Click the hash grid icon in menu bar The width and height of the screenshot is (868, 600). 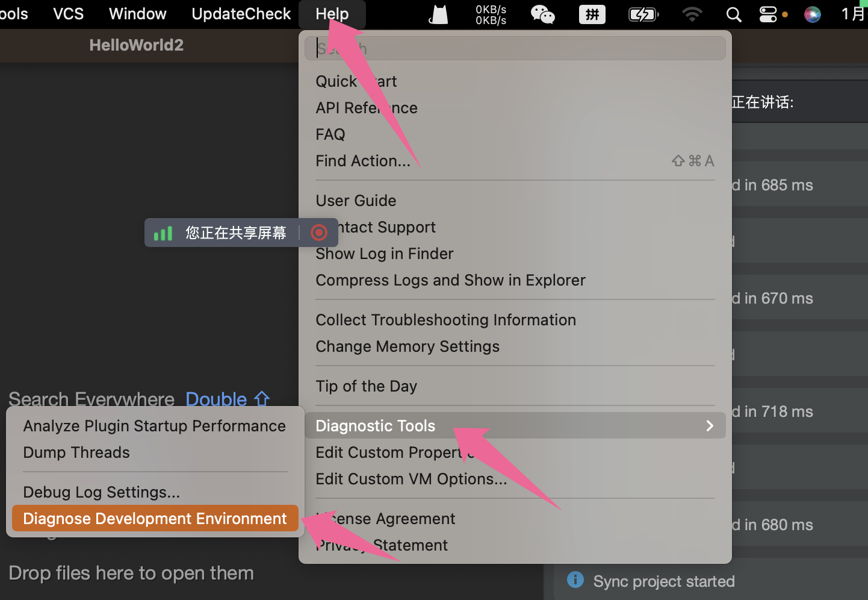(592, 14)
